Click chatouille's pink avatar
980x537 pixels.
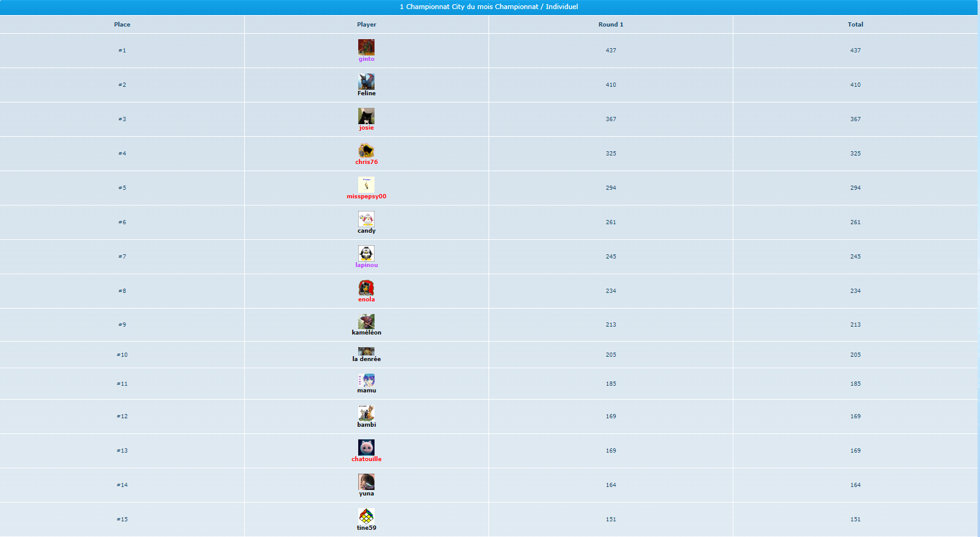(366, 447)
